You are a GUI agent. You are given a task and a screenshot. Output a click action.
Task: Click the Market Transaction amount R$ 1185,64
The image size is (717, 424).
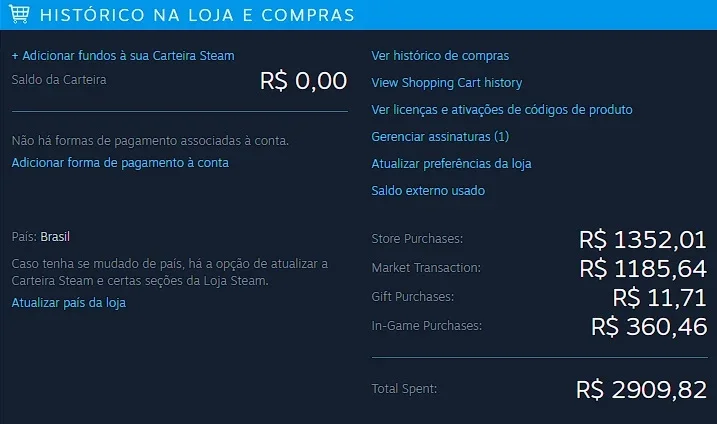(x=643, y=268)
